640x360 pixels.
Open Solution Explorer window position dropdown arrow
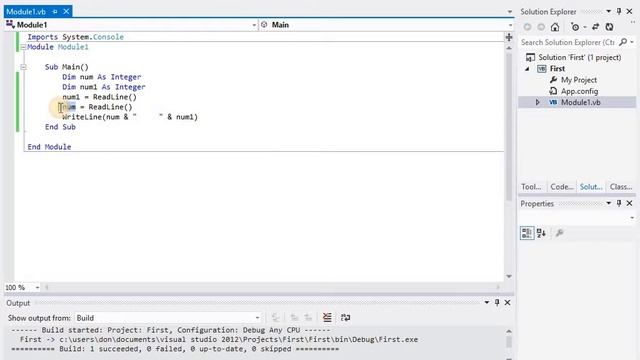click(x=609, y=11)
